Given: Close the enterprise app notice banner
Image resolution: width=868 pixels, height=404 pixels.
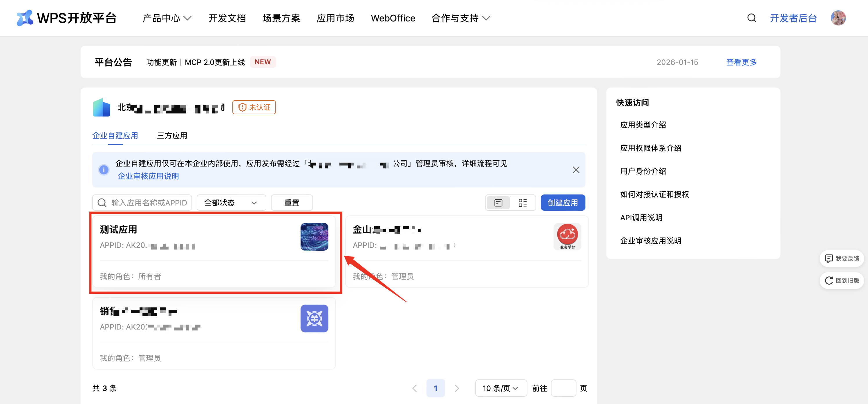Looking at the screenshot, I should click(576, 170).
